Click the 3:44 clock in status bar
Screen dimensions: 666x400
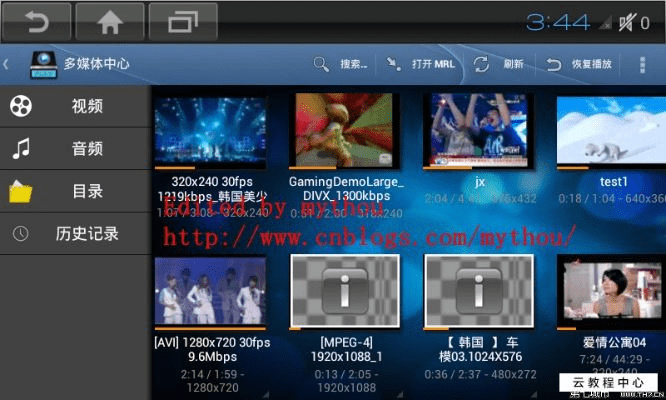coord(558,23)
